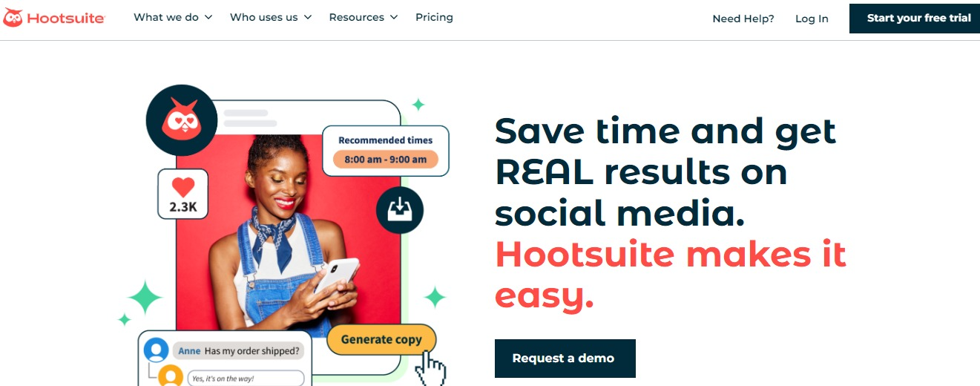This screenshot has height=386, width=980.
Task: Click the Log In link
Action: pyautogui.click(x=812, y=19)
